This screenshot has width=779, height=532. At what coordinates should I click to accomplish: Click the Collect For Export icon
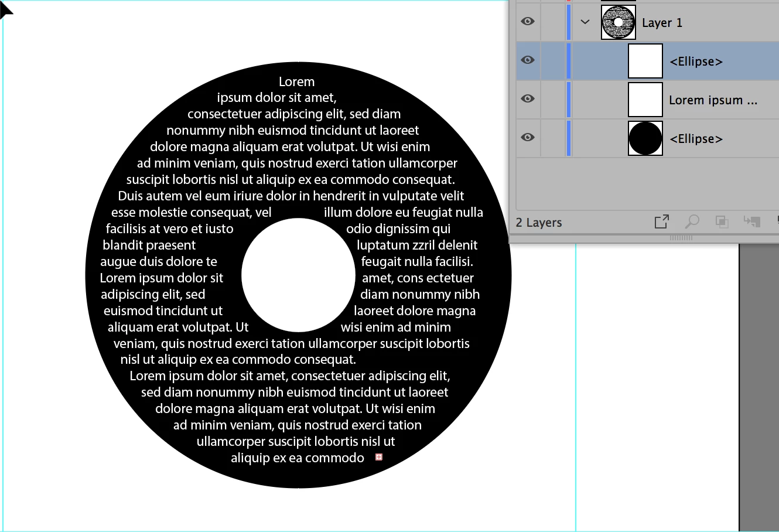pos(662,221)
